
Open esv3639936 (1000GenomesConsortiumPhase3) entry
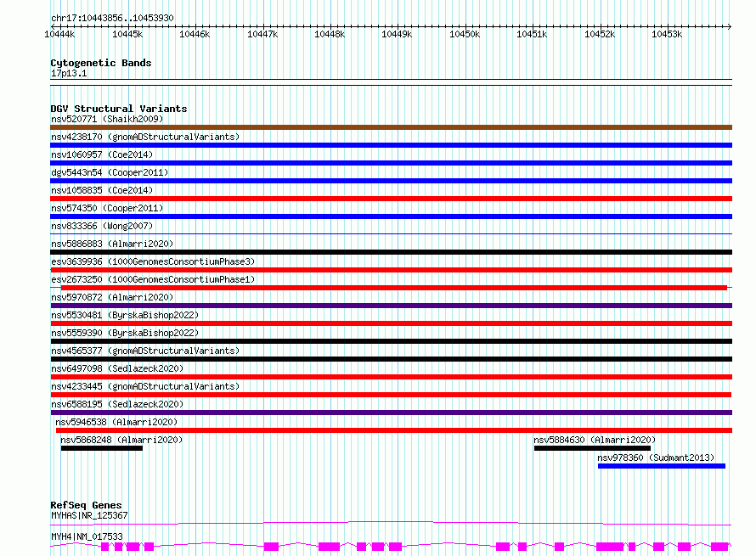tap(153, 261)
